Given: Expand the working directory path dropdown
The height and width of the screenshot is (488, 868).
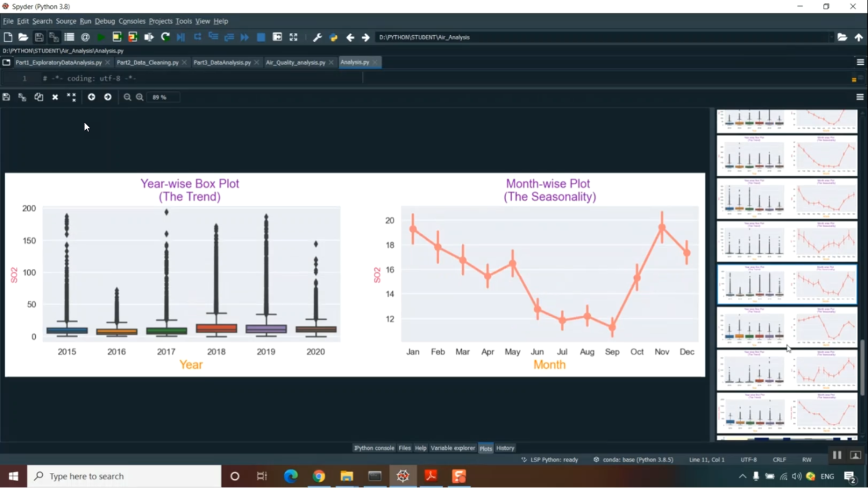Looking at the screenshot, I should click(x=831, y=37).
